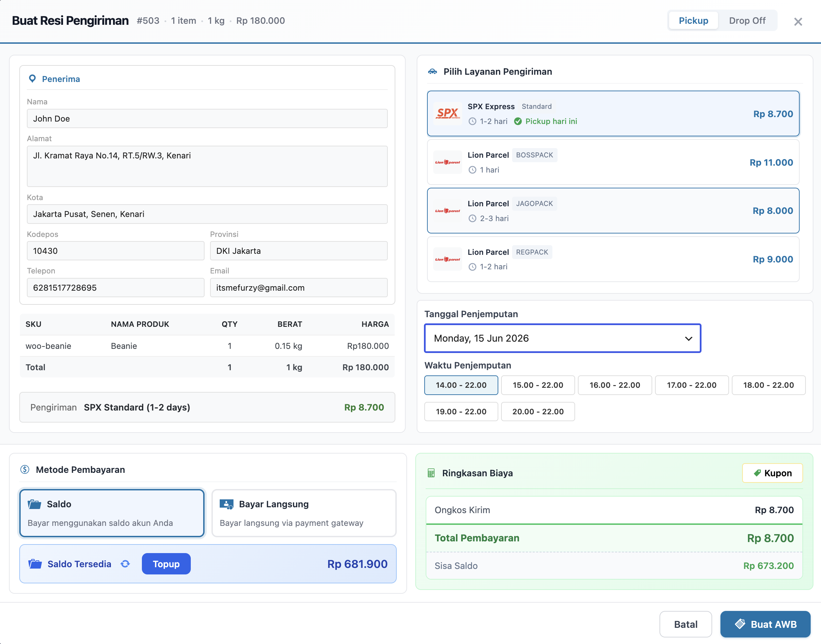Click Batal to cancel

pos(686,624)
